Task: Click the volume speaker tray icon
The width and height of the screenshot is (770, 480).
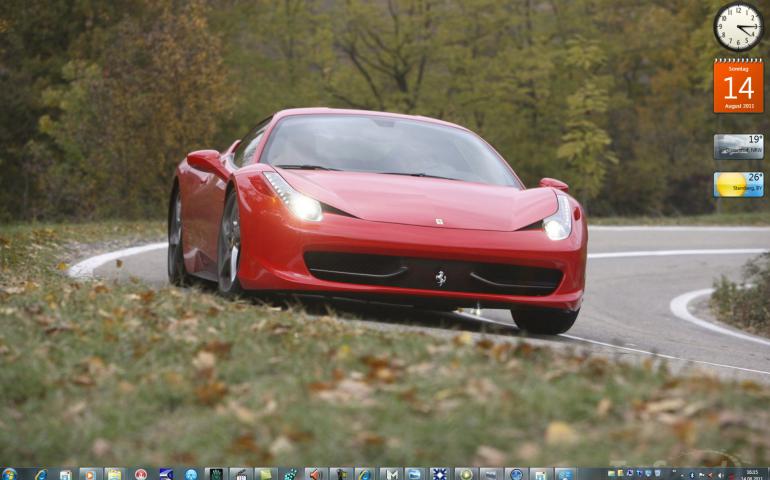Action: [x=720, y=476]
